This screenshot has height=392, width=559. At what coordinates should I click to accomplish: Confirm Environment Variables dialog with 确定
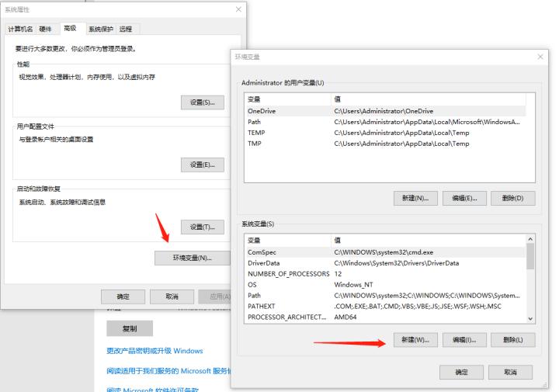tap(461, 372)
